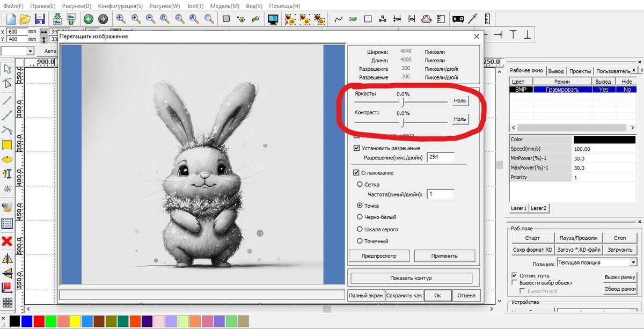Image resolution: width=644 pixels, height=329 pixels.
Task: Click the horizontal mirror tool
Action: [7, 259]
